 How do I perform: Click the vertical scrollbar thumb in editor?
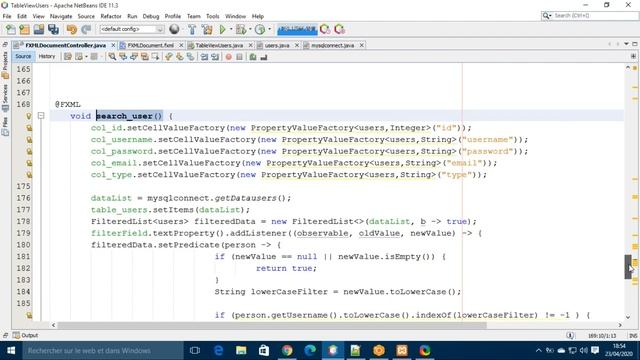(628, 267)
